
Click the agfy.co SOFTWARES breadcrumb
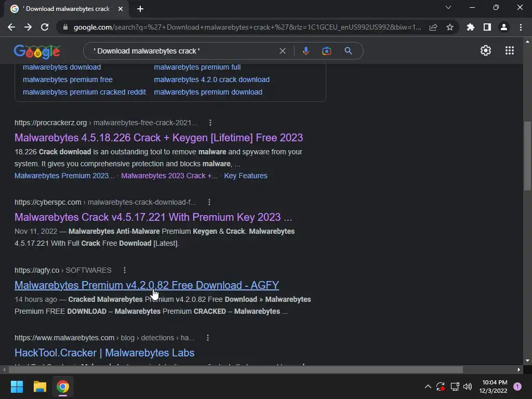[63, 270]
